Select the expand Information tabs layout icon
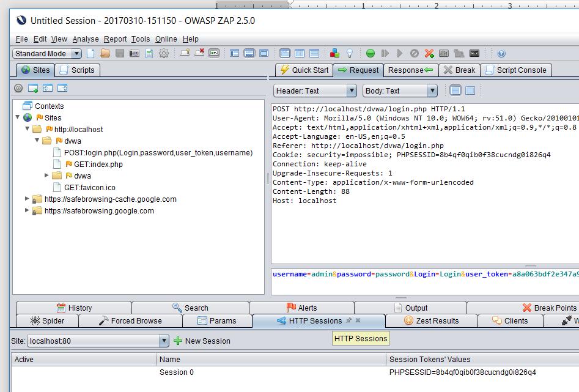Viewport: 579px width, 392px height. tap(249, 54)
